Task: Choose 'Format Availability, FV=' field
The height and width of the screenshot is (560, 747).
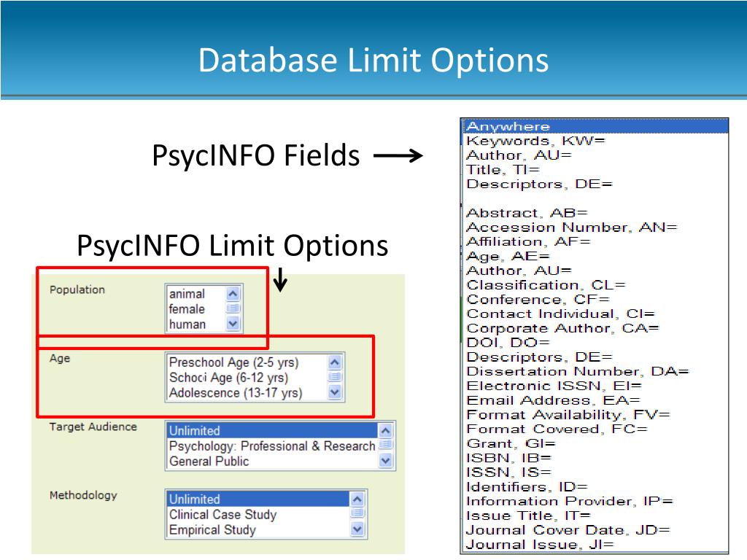Action: [x=568, y=414]
